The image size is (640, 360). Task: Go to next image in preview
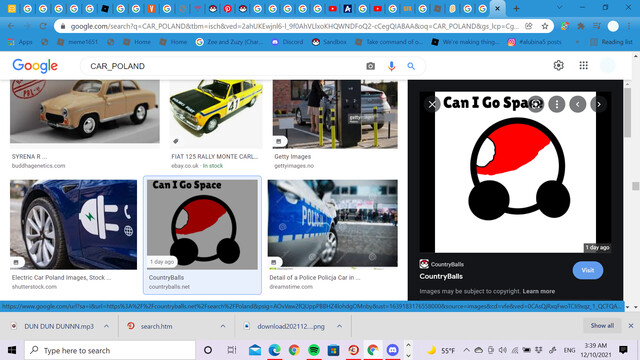pyautogui.click(x=599, y=104)
